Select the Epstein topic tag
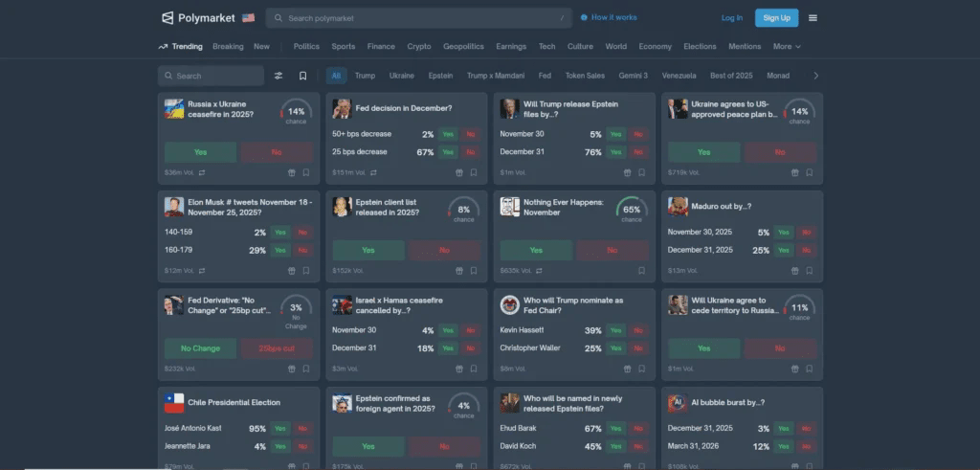 tap(440, 76)
